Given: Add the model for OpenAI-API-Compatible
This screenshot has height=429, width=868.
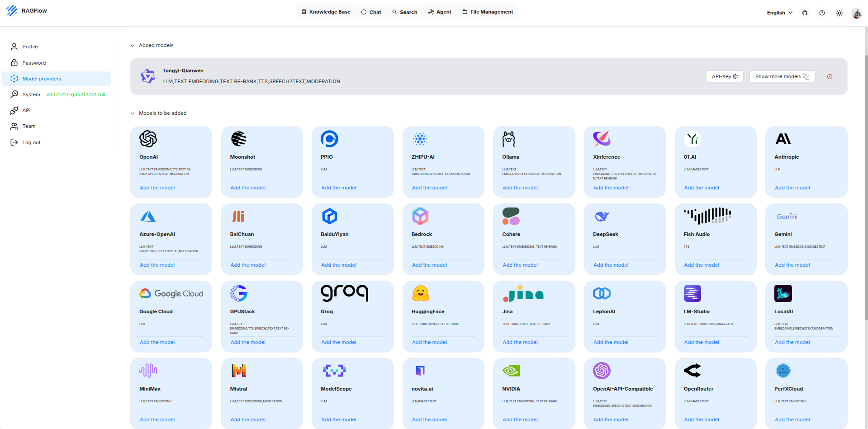Looking at the screenshot, I should pyautogui.click(x=611, y=420).
